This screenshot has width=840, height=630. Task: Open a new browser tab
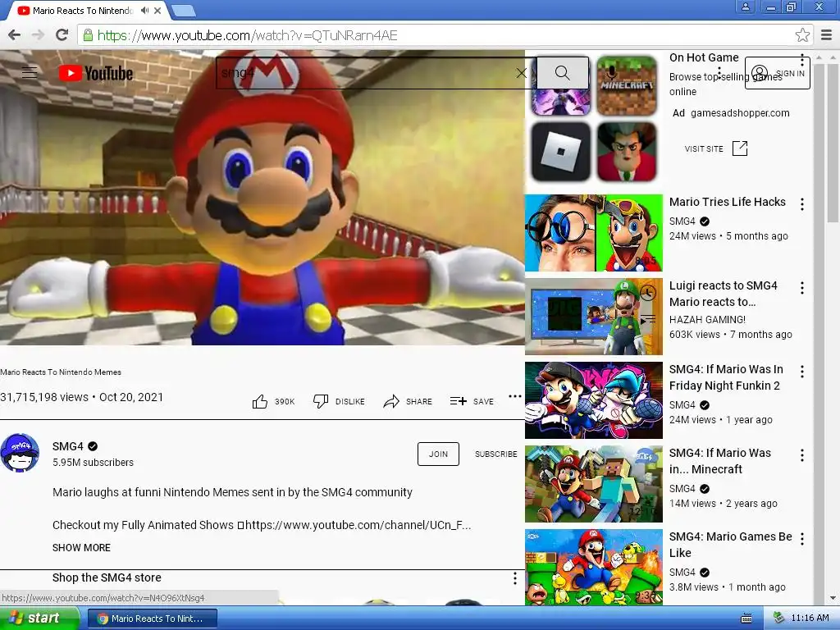[183, 10]
